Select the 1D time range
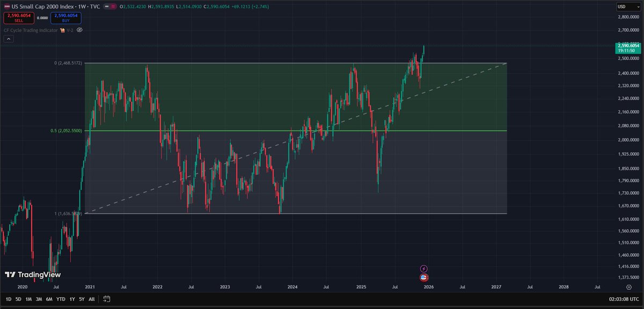The width and height of the screenshot is (644, 309). click(x=9, y=299)
